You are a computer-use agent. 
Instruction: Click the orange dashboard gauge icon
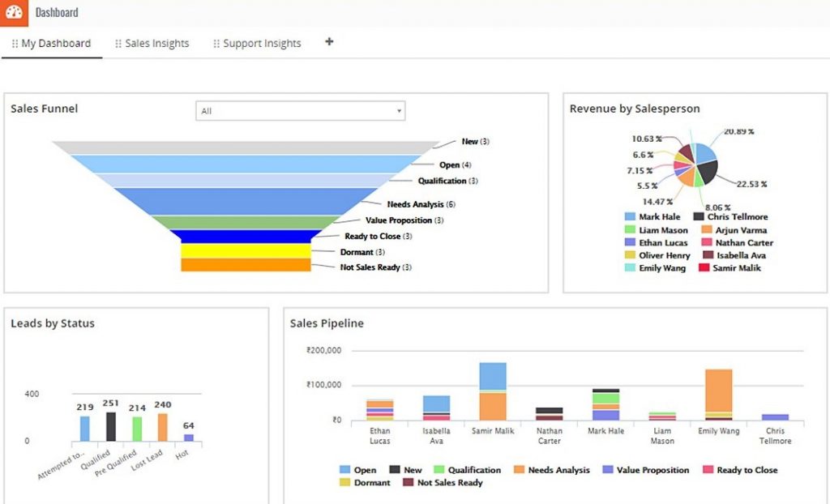[13, 12]
